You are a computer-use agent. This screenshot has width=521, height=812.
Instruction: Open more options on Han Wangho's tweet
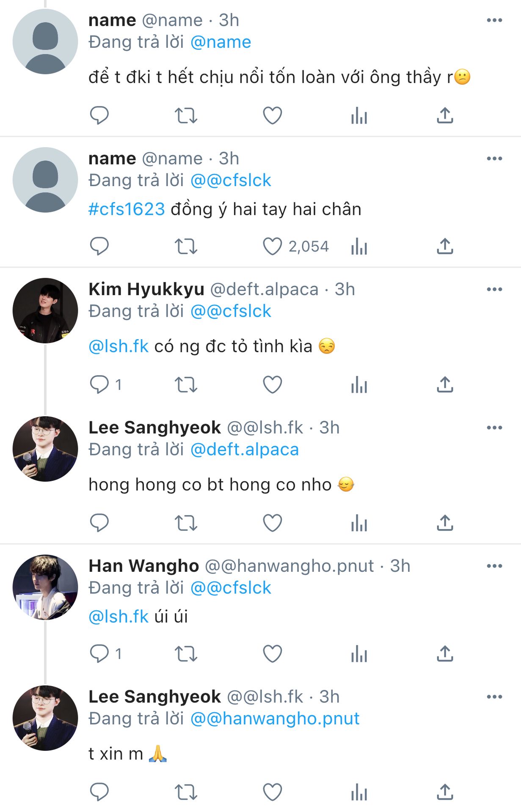pos(494,566)
